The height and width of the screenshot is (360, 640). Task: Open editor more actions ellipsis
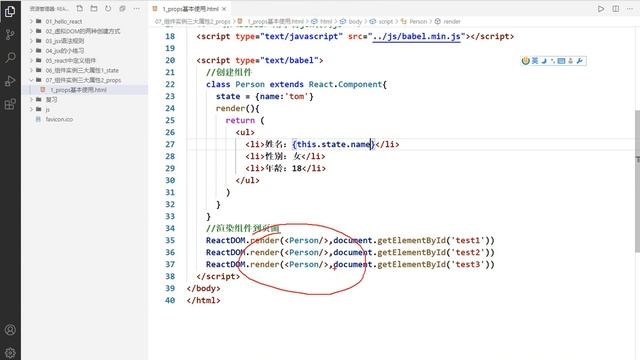[x=630, y=8]
